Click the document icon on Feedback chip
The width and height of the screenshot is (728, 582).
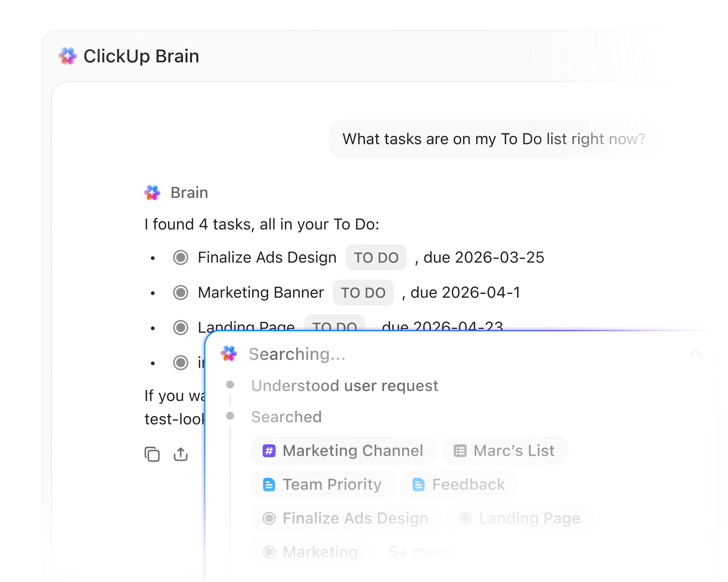(418, 485)
